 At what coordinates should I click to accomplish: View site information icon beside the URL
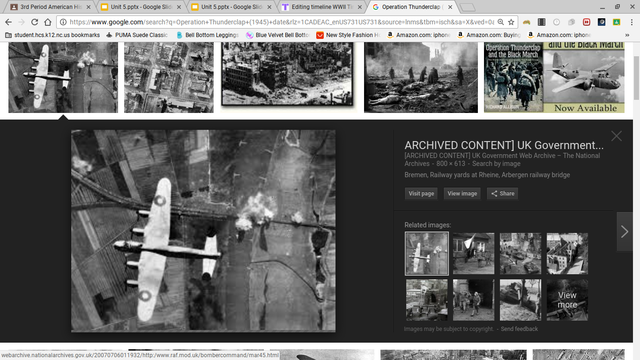pyautogui.click(x=63, y=22)
